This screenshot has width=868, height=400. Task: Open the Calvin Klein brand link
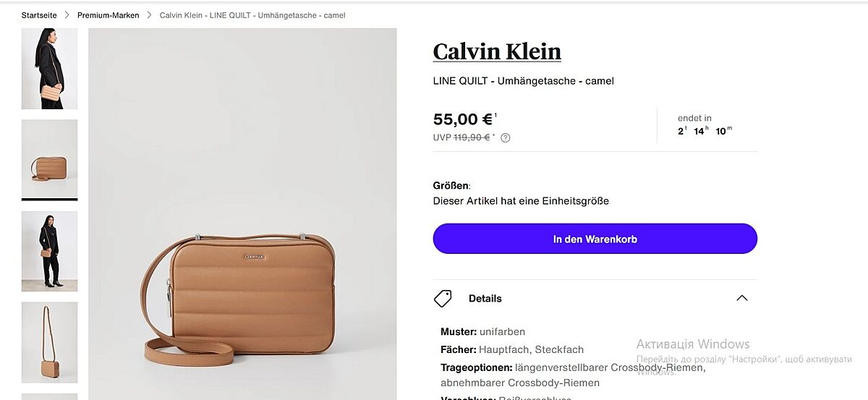497,51
